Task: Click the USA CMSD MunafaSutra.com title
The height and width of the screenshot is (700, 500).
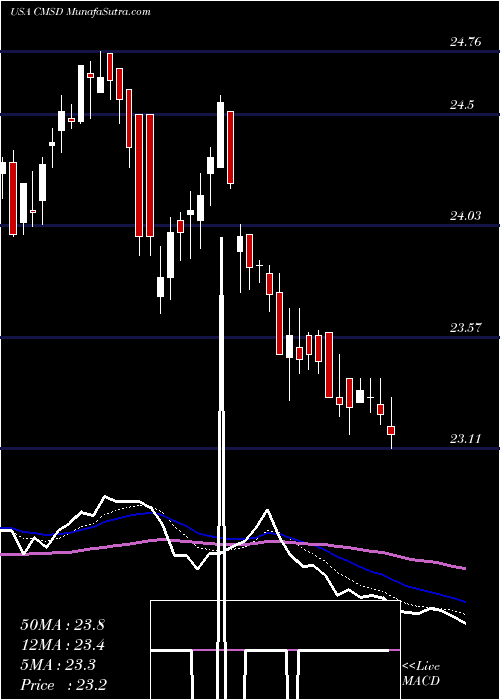Action: click(80, 12)
